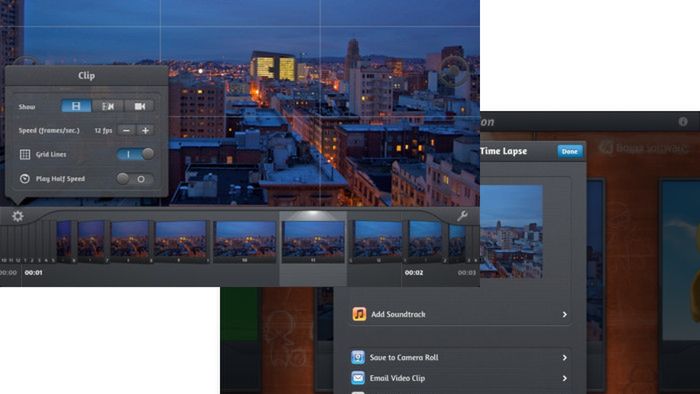Image resolution: width=700 pixels, height=394 pixels.
Task: Select the middle Show mode icon
Action: point(108,106)
